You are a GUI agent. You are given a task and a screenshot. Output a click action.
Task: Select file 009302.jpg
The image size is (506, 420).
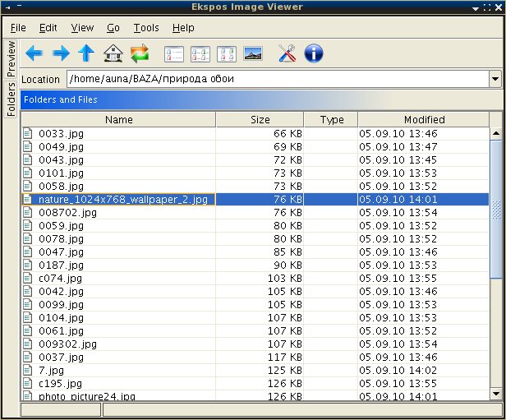[x=67, y=344]
